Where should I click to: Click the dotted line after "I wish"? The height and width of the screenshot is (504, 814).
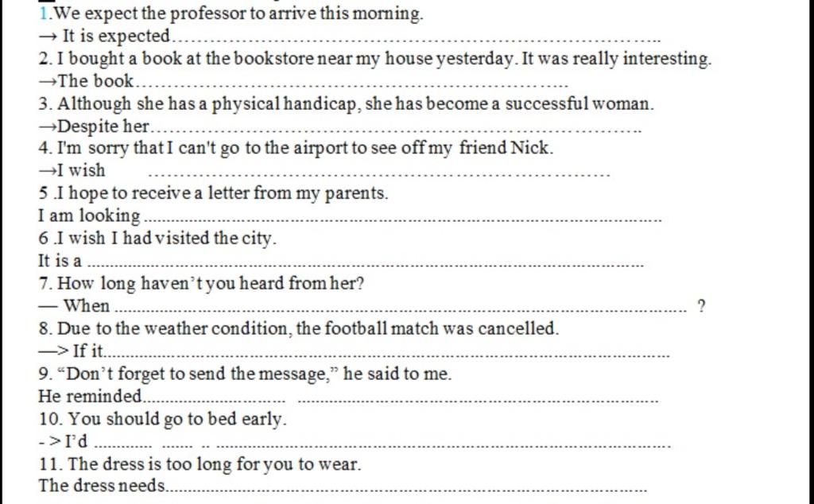[x=379, y=173]
